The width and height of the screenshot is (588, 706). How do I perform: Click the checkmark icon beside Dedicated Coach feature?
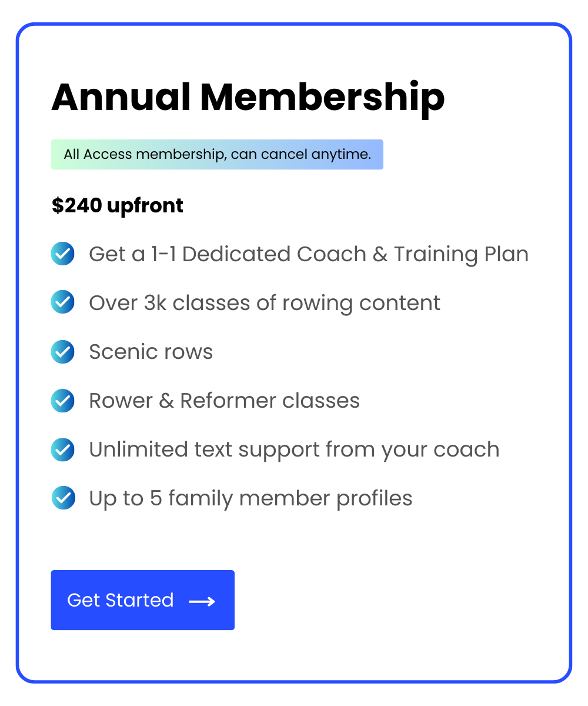coord(63,254)
